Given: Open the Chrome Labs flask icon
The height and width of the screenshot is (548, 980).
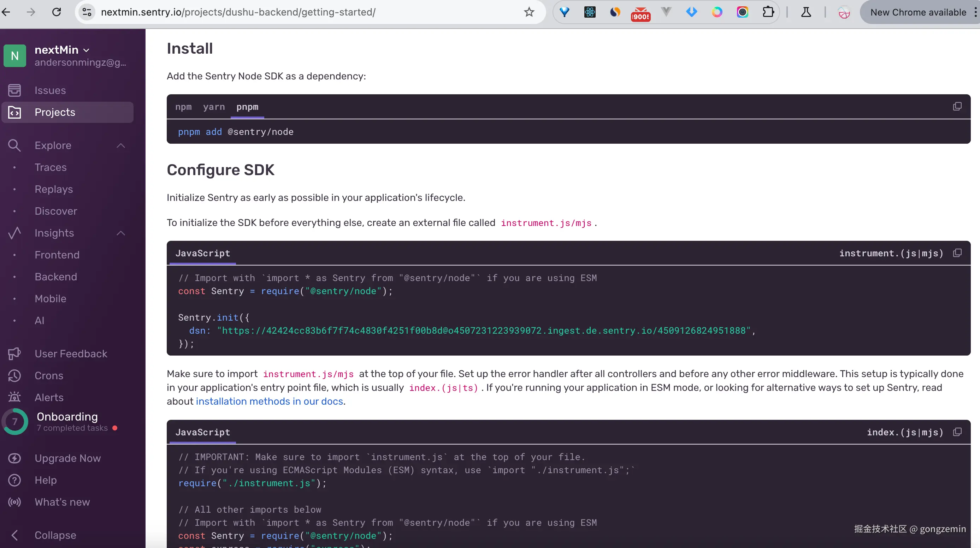Looking at the screenshot, I should tap(806, 12).
